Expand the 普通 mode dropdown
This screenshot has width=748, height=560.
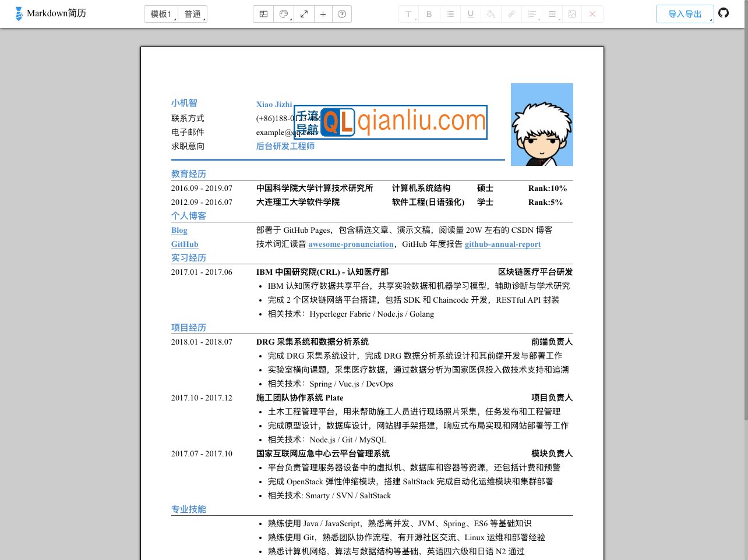pos(193,13)
